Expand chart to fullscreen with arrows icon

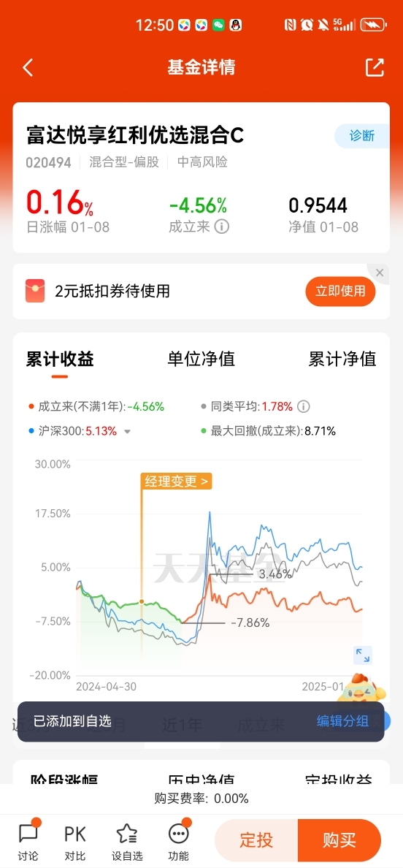(x=363, y=655)
